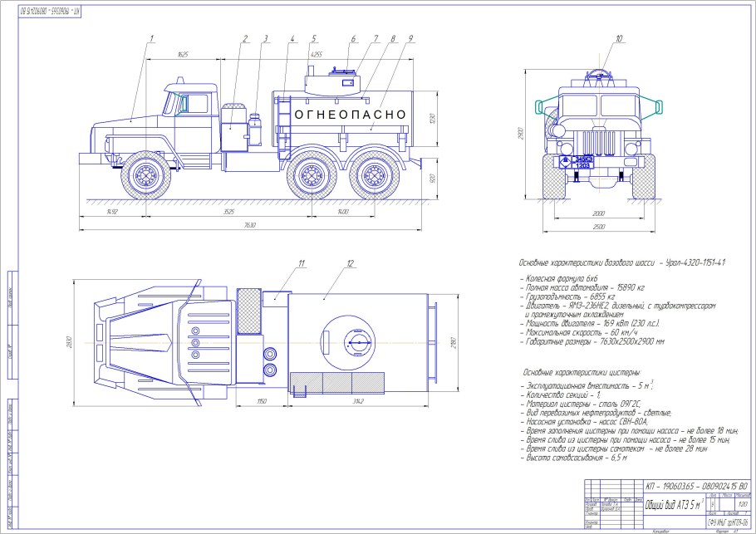The image size is (756, 534).
Task: Select the 2500 width dimension under front view
Action: pos(597,226)
